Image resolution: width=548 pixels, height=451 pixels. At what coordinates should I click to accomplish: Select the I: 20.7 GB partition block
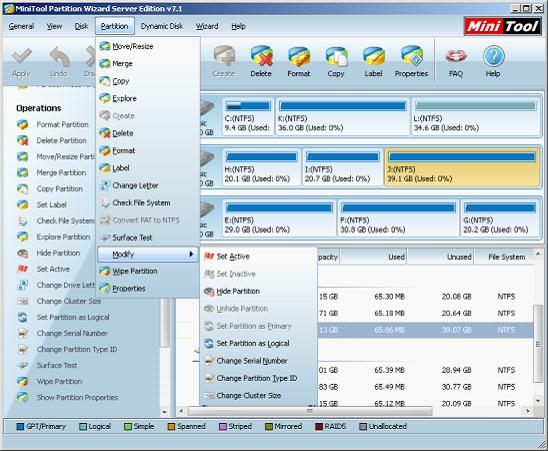(x=342, y=167)
